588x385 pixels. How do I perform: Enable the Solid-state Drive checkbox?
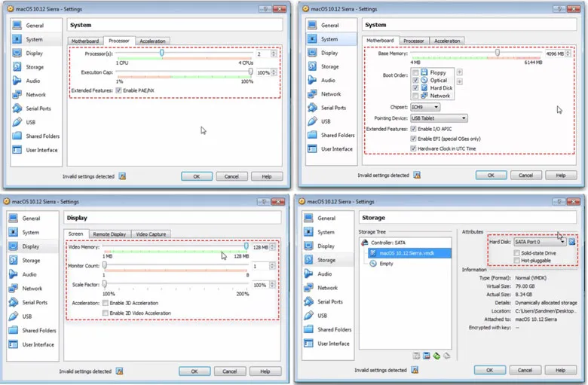[x=515, y=253]
